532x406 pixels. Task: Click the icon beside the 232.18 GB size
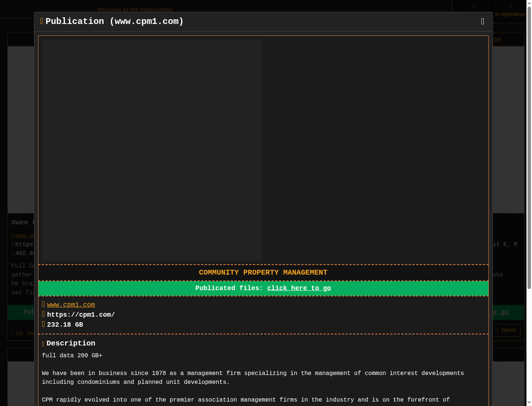pyautogui.click(x=44, y=324)
